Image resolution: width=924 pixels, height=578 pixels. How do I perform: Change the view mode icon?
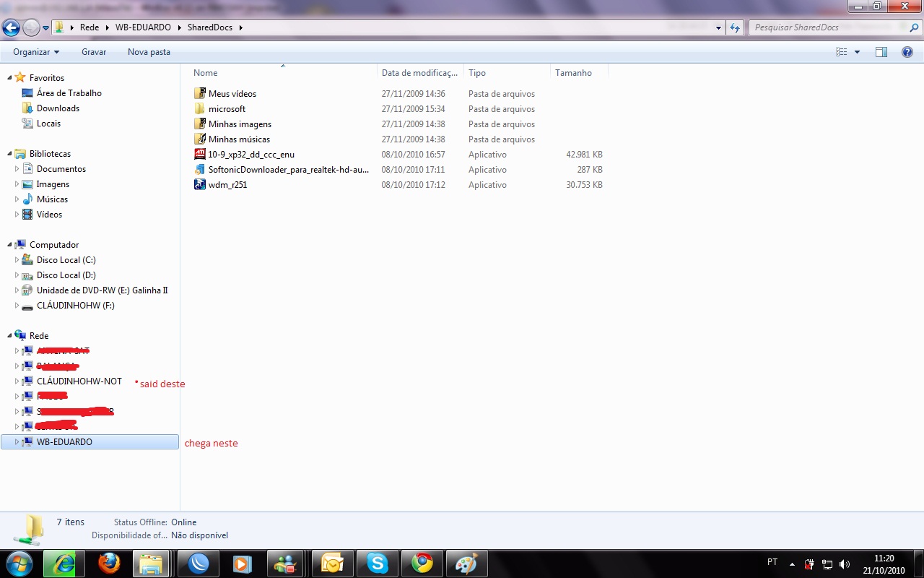[841, 52]
